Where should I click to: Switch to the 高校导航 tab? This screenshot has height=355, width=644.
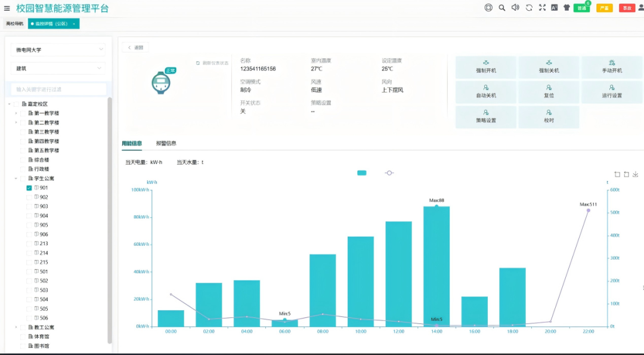pyautogui.click(x=14, y=24)
